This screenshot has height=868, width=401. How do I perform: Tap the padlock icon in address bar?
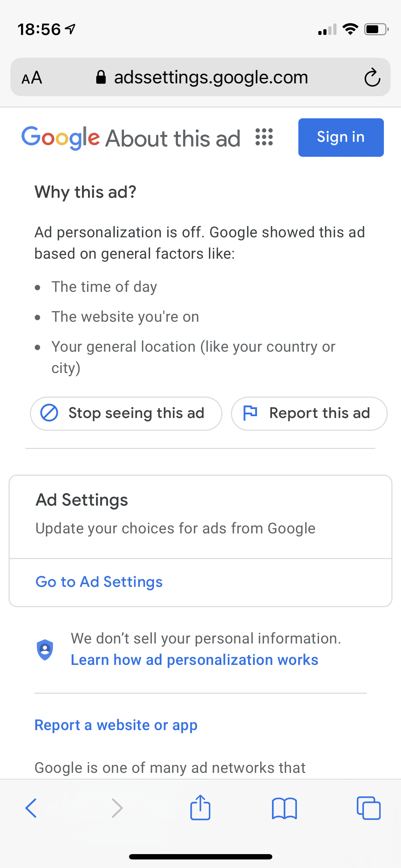101,77
